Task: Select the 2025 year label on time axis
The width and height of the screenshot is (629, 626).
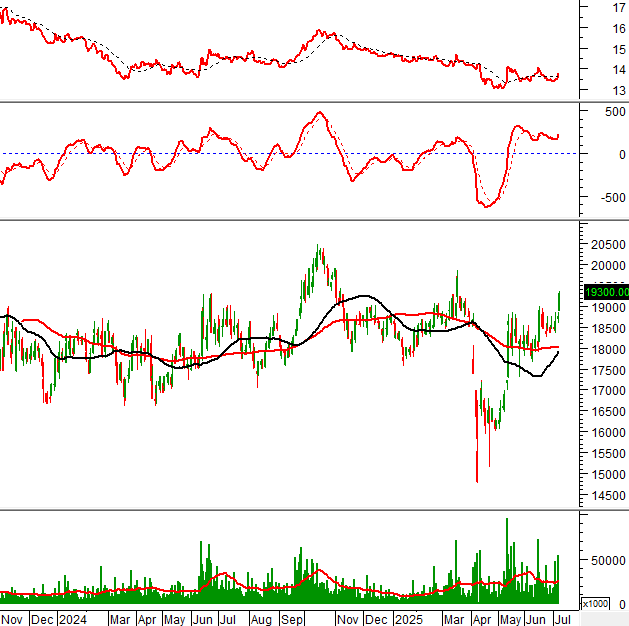Action: coord(409,620)
